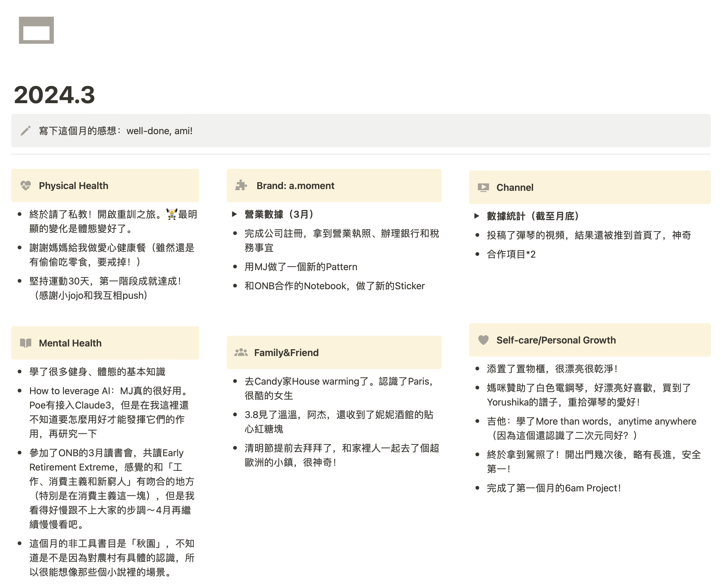Click the well-done, ami! callout text

(x=159, y=131)
